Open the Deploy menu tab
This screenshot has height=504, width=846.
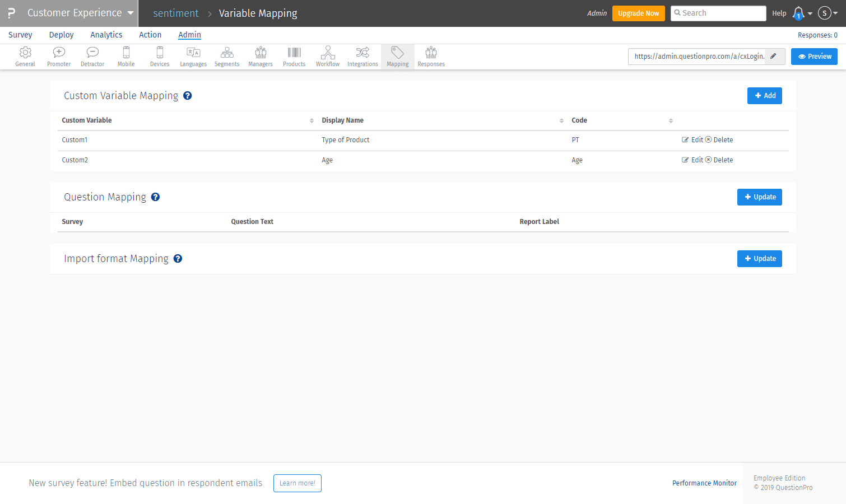click(61, 35)
